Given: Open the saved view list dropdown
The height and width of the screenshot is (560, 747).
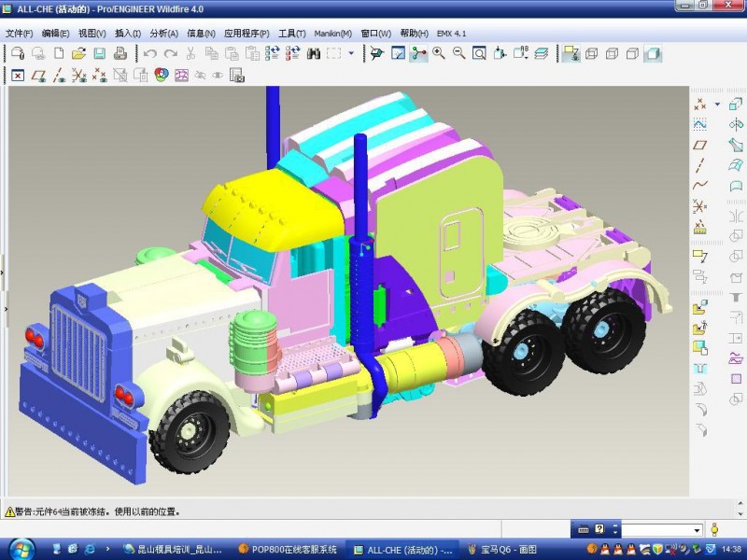Looking at the screenshot, I should click(521, 53).
